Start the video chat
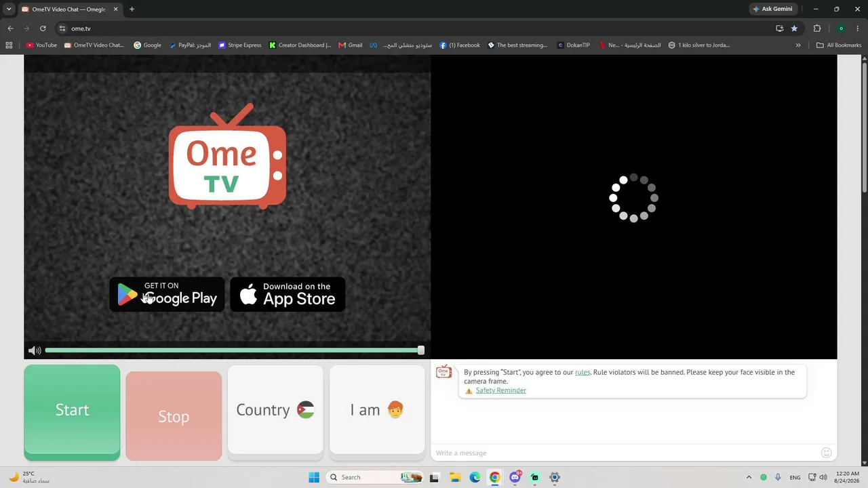This screenshot has height=488, width=868. coord(72,409)
